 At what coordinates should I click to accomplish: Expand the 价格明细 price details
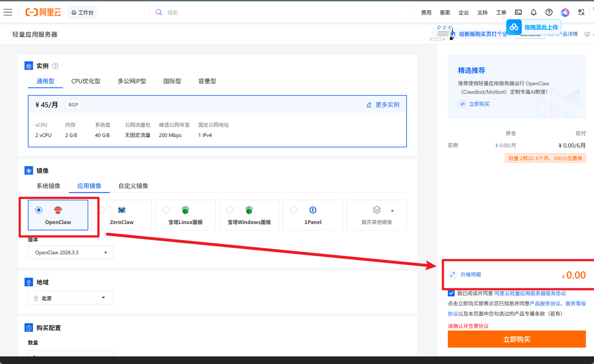tap(471, 275)
